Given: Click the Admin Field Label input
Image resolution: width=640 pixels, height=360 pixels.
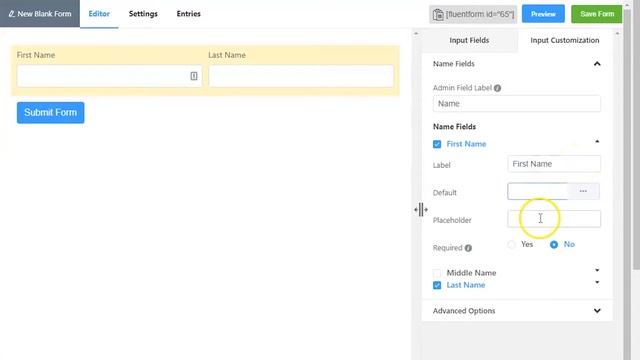Looking at the screenshot, I should 517,104.
